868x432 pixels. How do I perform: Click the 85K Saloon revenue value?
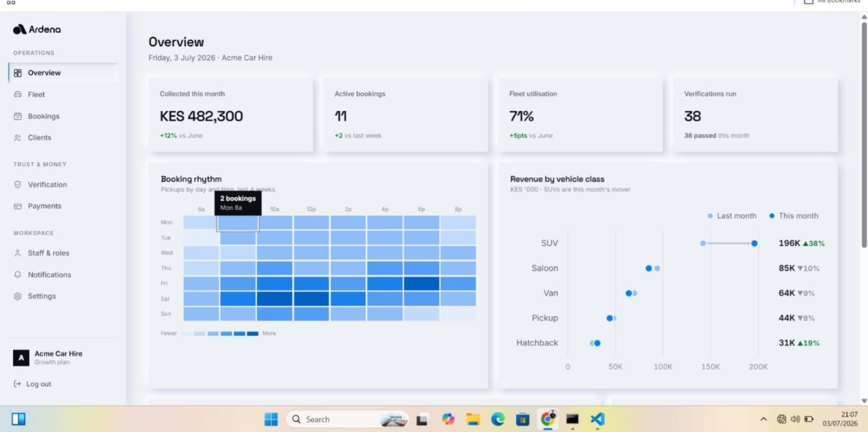[787, 268]
